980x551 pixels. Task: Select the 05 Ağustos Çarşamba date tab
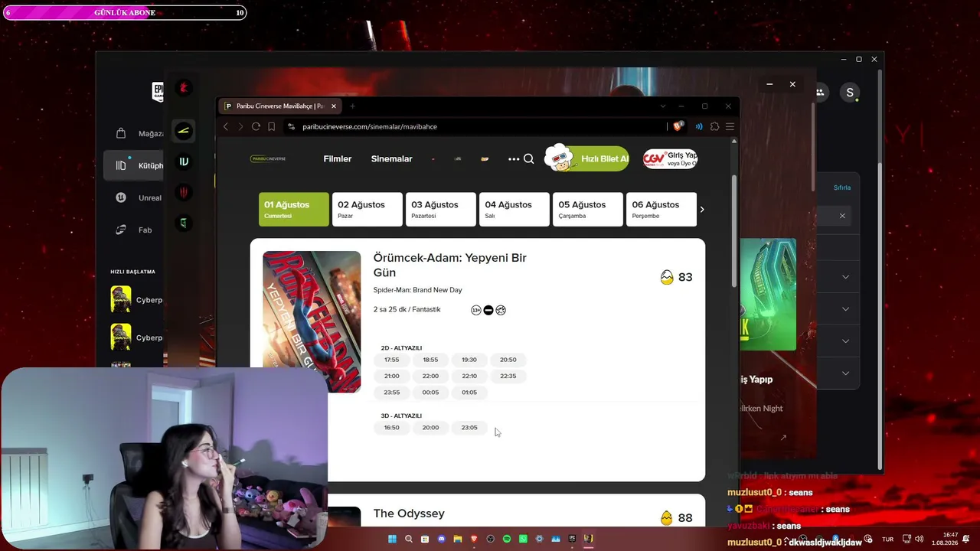[588, 209]
